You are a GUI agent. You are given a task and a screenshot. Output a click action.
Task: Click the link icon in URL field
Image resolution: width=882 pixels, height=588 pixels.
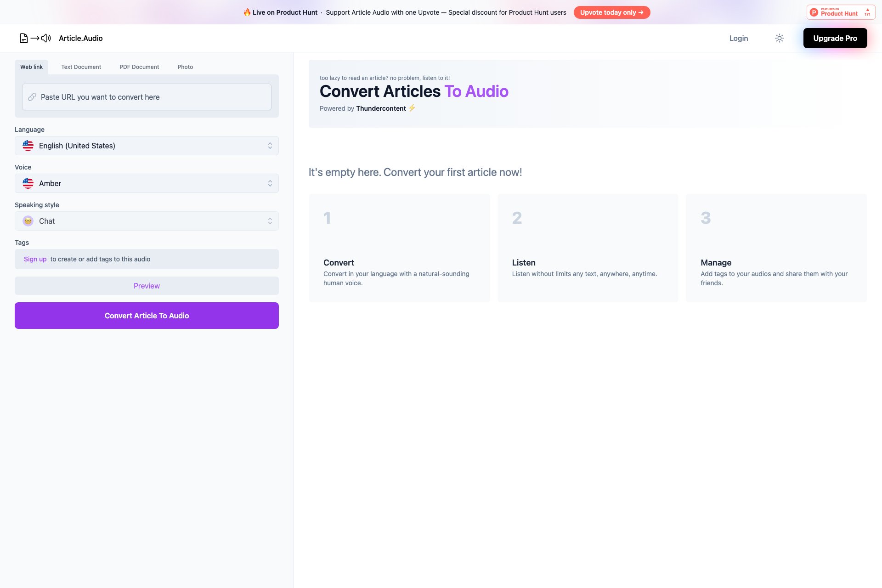[32, 97]
